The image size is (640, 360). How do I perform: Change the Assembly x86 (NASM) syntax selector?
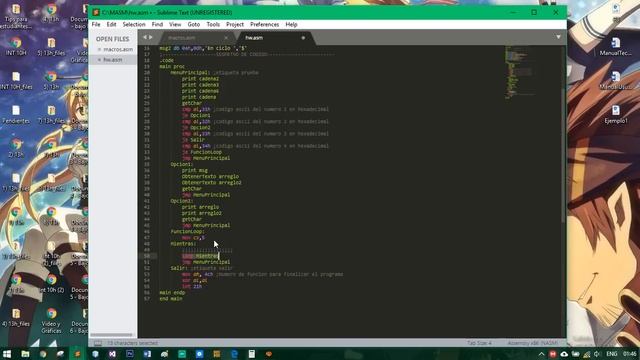(x=533, y=343)
